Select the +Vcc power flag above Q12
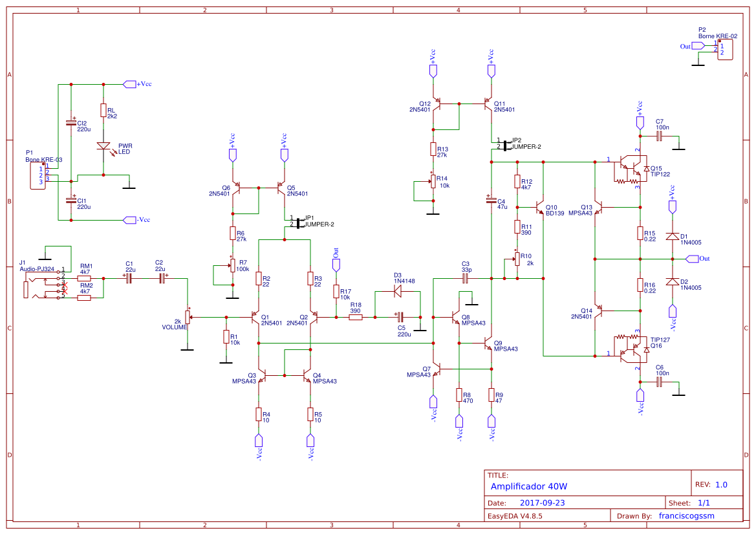This screenshot has height=535, width=756. 432,71
